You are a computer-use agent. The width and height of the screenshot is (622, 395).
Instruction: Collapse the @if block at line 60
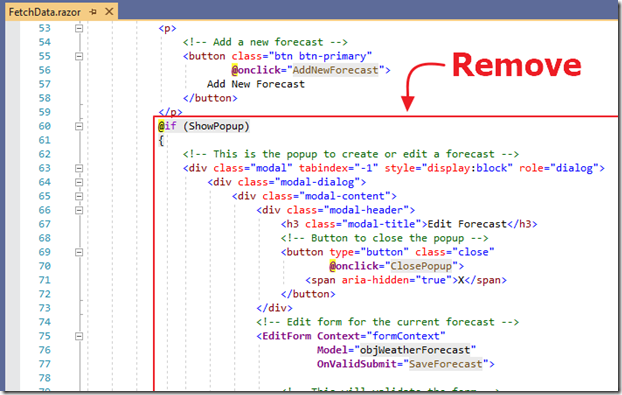(x=79, y=126)
